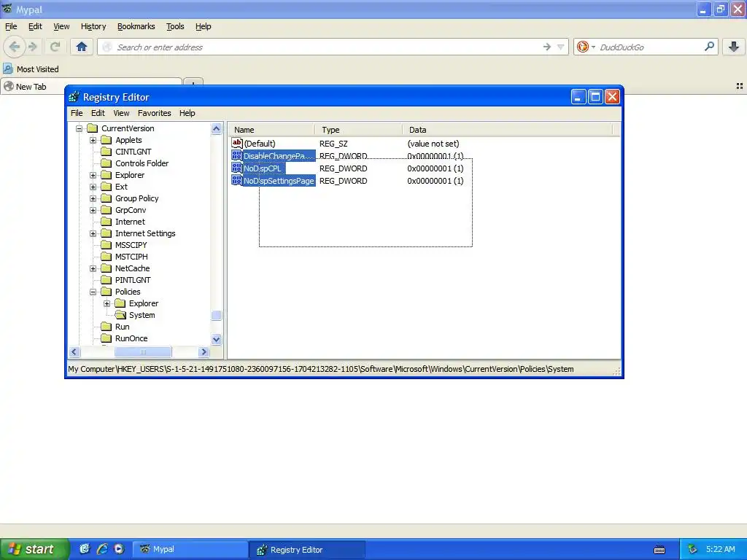
Task: Select the RunOnce key in tree
Action: tap(131, 338)
